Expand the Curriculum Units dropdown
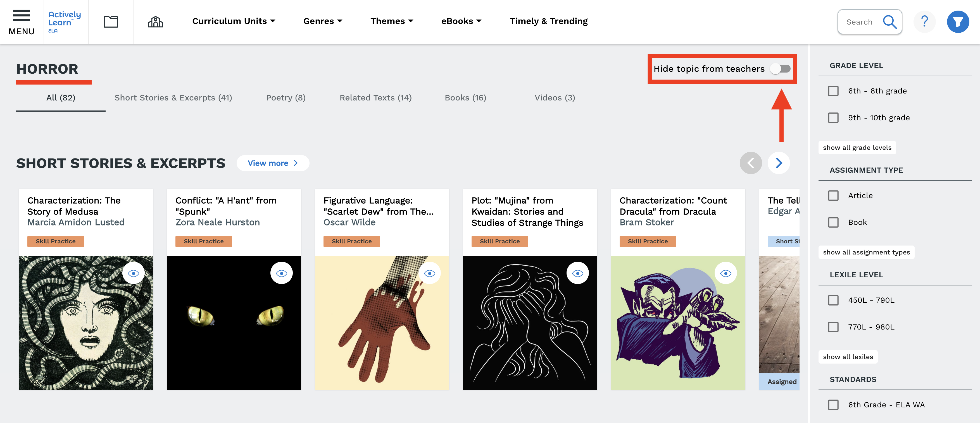This screenshot has width=980, height=423. point(234,21)
